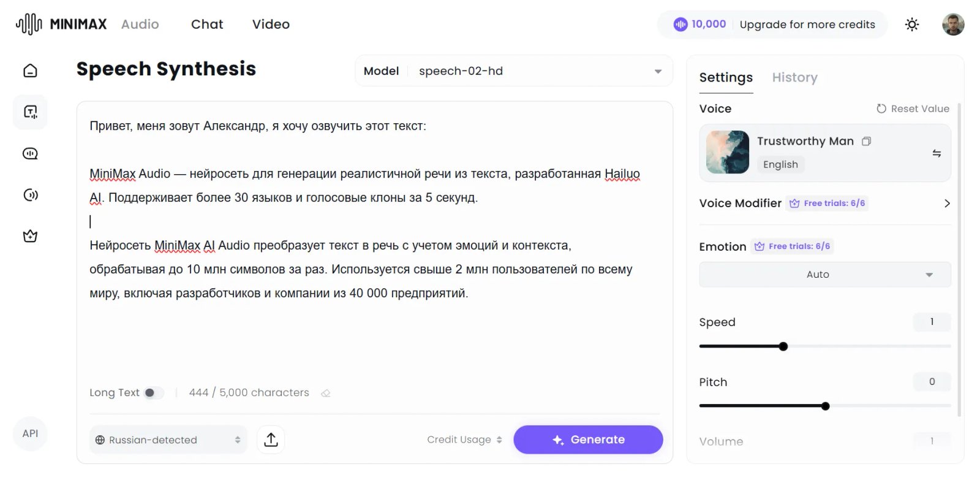
Task: Open the chat bubble sidebar icon
Action: coord(30,153)
